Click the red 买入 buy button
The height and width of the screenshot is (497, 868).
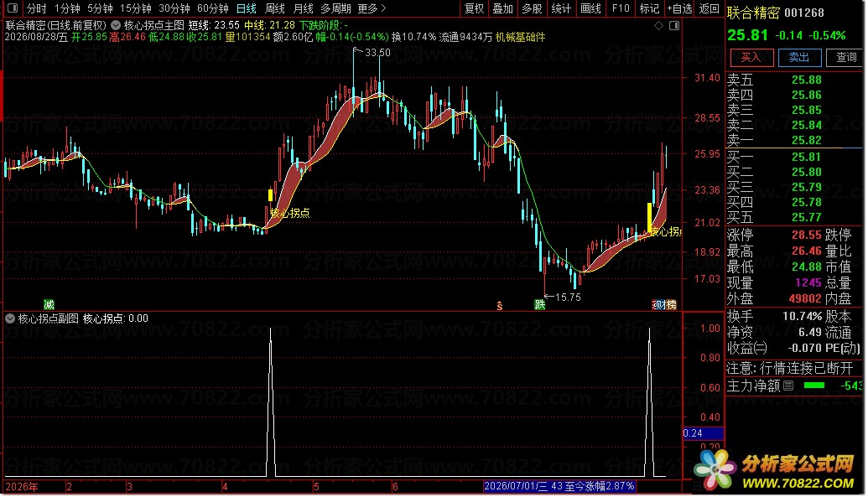[x=751, y=58]
